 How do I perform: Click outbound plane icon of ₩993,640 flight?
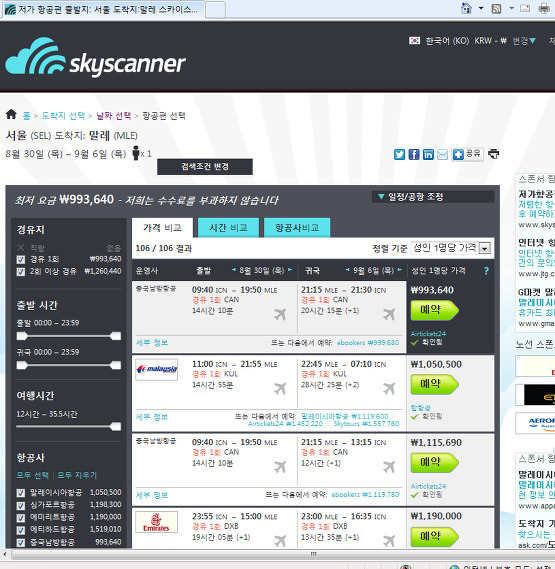click(280, 314)
